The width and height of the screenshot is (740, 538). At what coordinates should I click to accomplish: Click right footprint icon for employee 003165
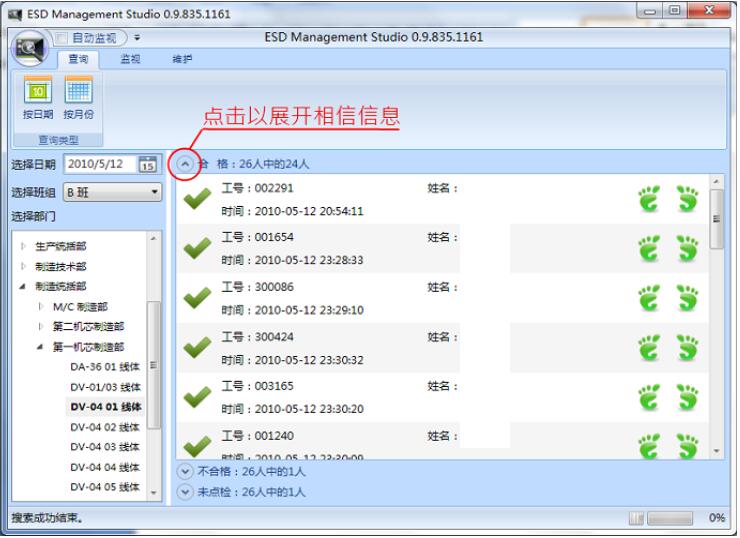[688, 398]
